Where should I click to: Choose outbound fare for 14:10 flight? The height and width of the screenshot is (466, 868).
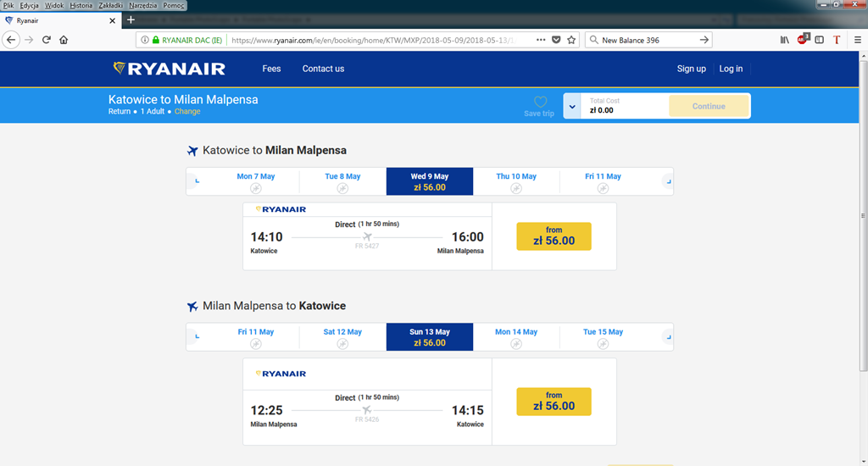click(x=554, y=236)
